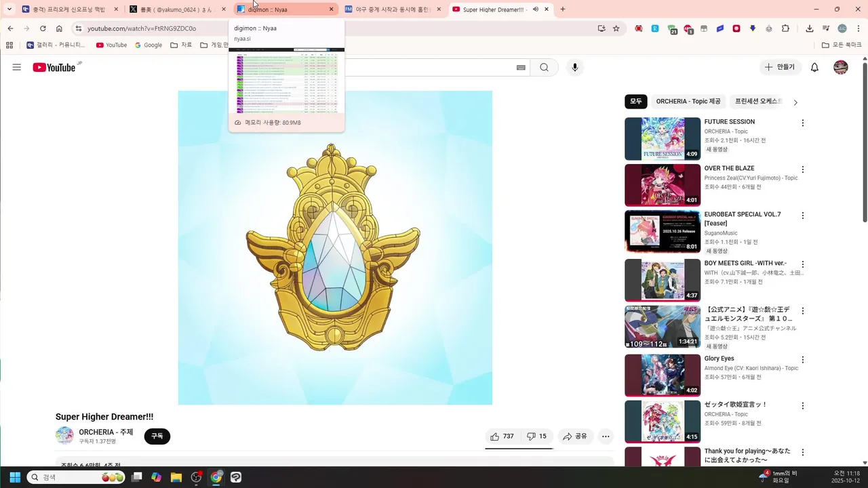Go back with the browser back arrow
Screen dimensions: 868x488
point(10,28)
